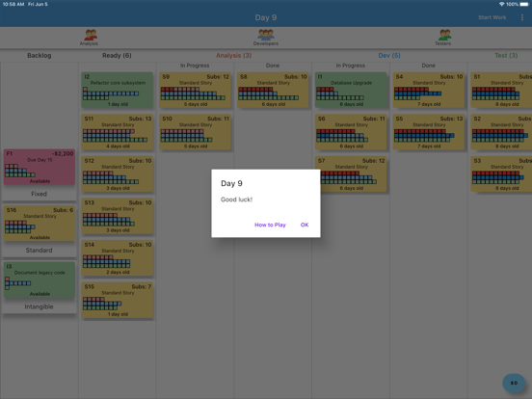Select story card S13
This screenshot has width=532, height=399.
(x=117, y=216)
